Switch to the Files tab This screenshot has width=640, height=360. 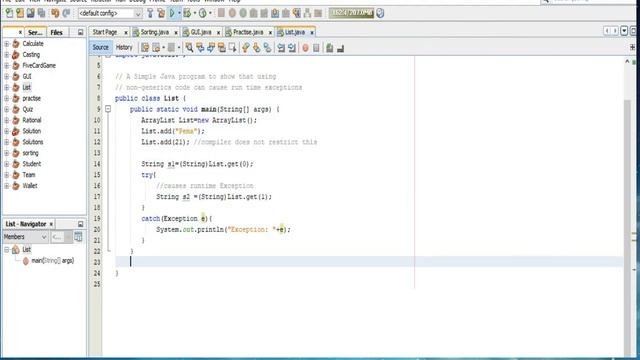56,32
